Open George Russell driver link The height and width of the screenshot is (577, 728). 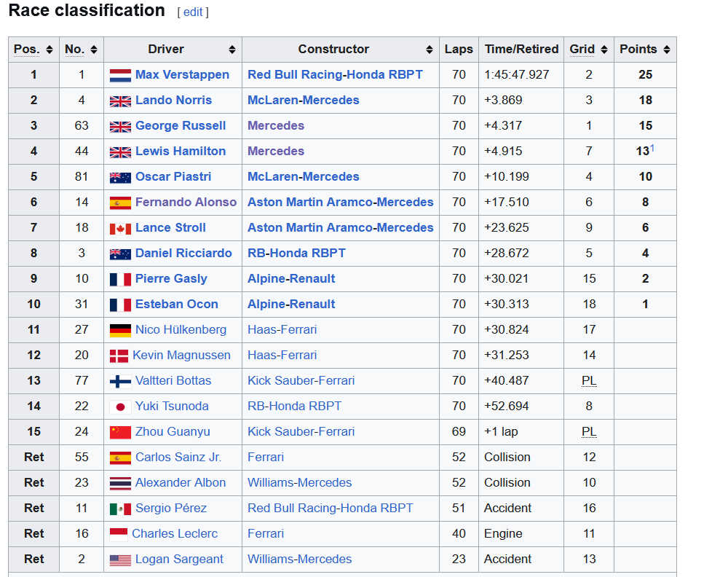(x=180, y=125)
